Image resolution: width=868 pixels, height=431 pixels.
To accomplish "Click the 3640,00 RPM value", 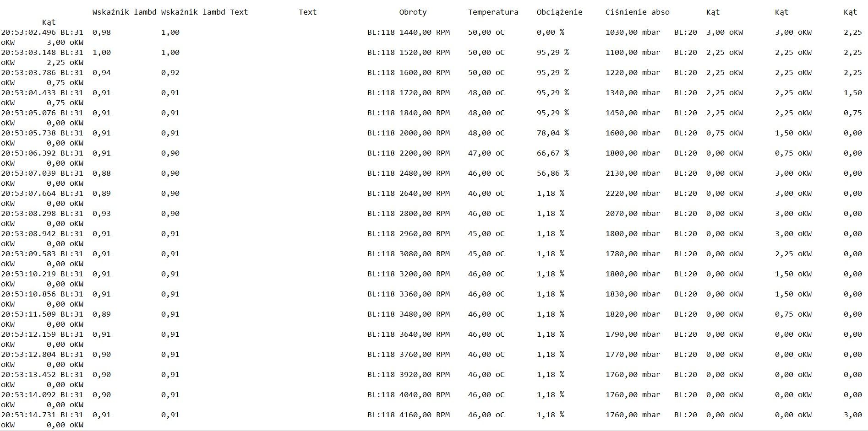I will coord(424,334).
